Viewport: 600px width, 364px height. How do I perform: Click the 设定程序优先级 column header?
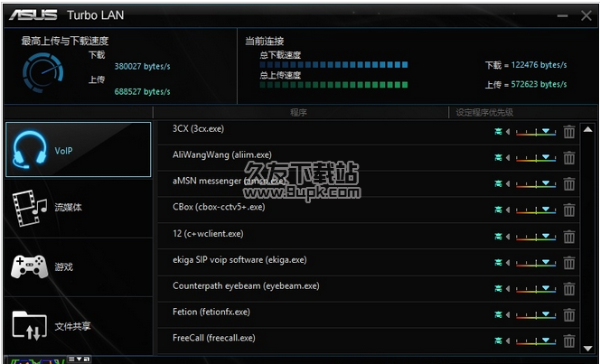pos(484,112)
